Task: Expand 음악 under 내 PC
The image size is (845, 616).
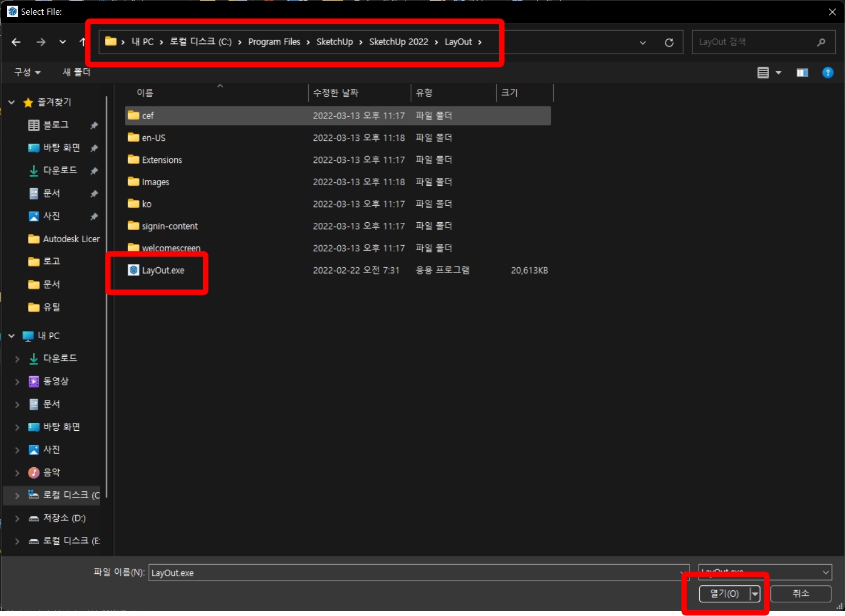Action: 17,472
